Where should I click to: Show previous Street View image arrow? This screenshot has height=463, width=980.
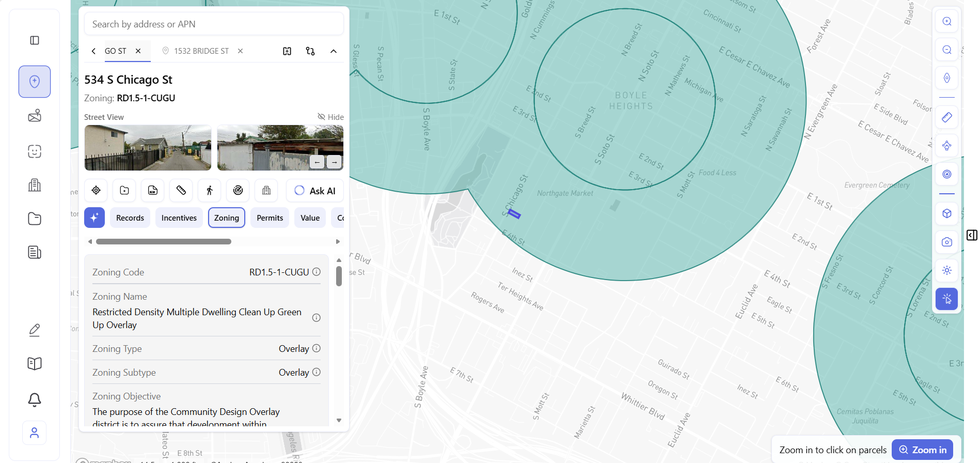317,162
